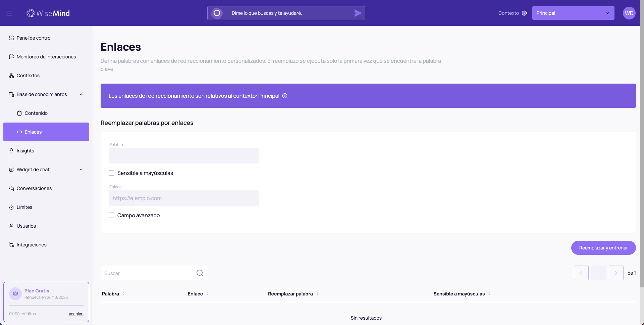Click the send arrow in assistant bar
644x325 pixels.
[358, 13]
